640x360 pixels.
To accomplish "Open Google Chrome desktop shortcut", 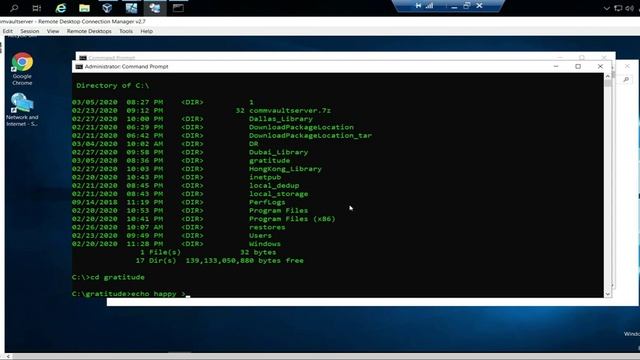I will point(22,69).
